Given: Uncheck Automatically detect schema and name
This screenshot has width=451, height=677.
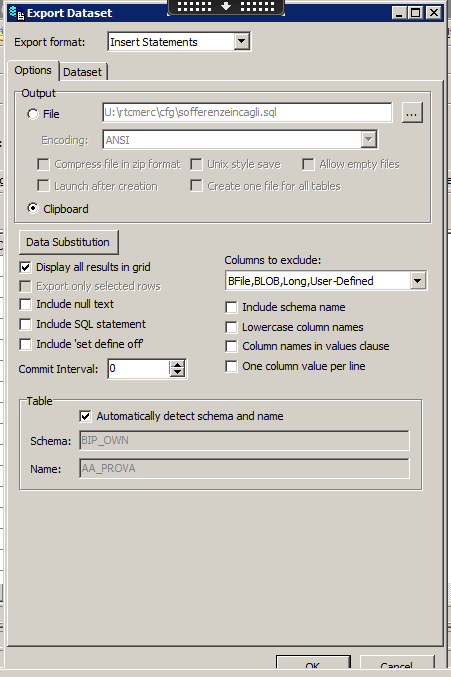Looking at the screenshot, I should pos(85,416).
